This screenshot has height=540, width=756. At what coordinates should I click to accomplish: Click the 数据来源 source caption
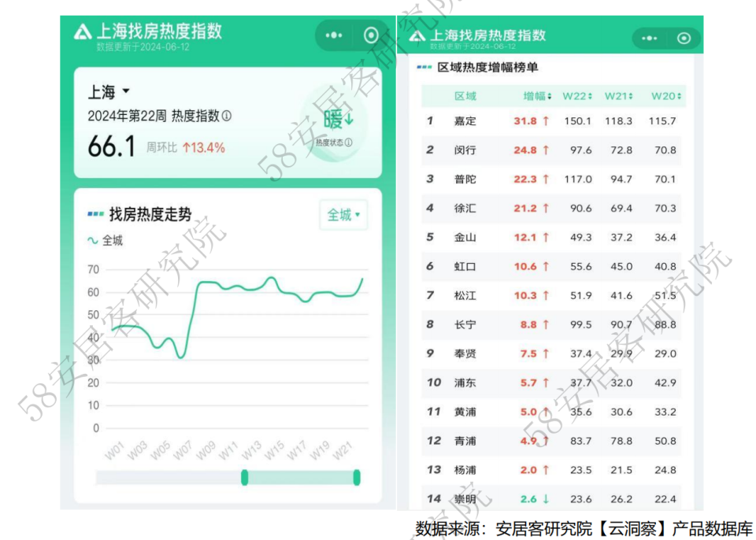[x=584, y=528]
